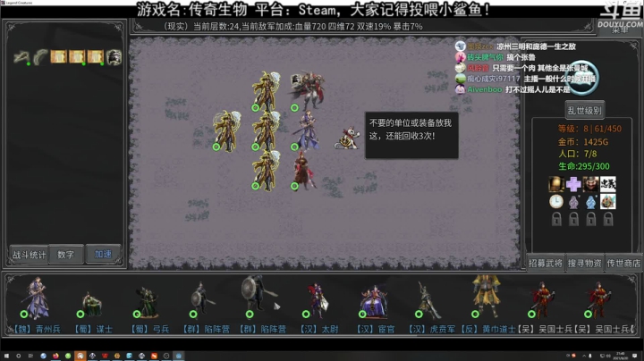Pick the 【汉】宦官 unit from bench
644x361 pixels.
click(x=373, y=303)
